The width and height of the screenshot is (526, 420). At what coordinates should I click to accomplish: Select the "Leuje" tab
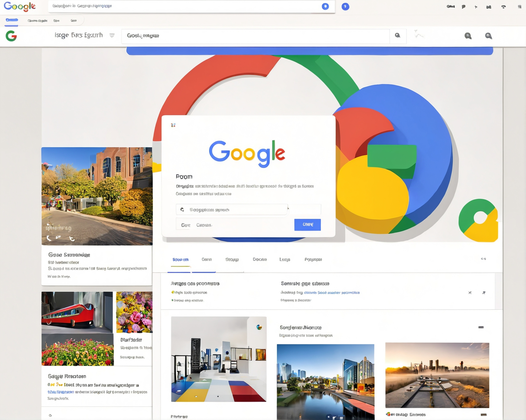(x=285, y=259)
